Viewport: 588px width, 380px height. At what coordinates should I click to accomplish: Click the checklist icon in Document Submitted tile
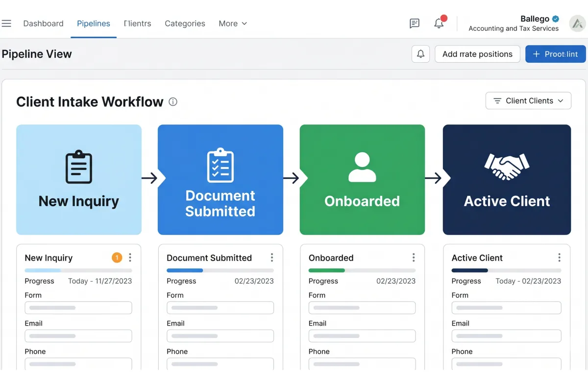point(220,166)
